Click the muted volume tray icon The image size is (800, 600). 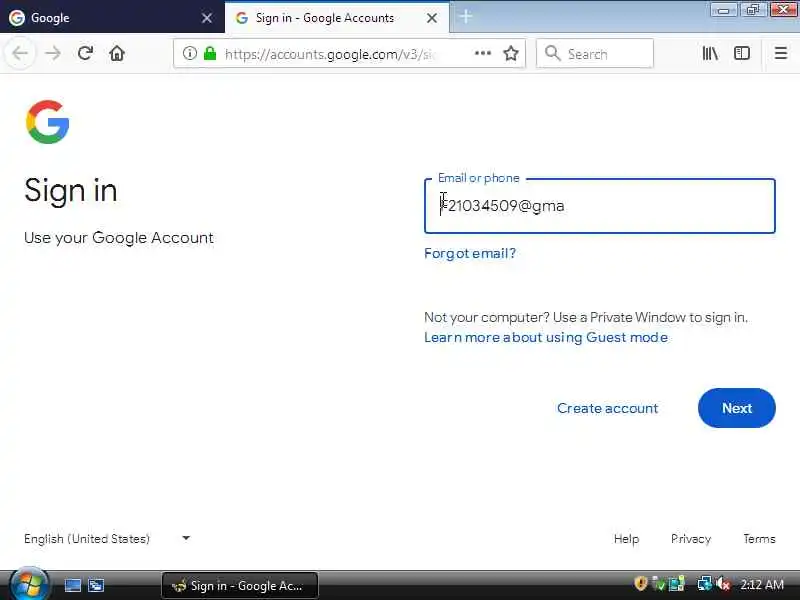723,584
